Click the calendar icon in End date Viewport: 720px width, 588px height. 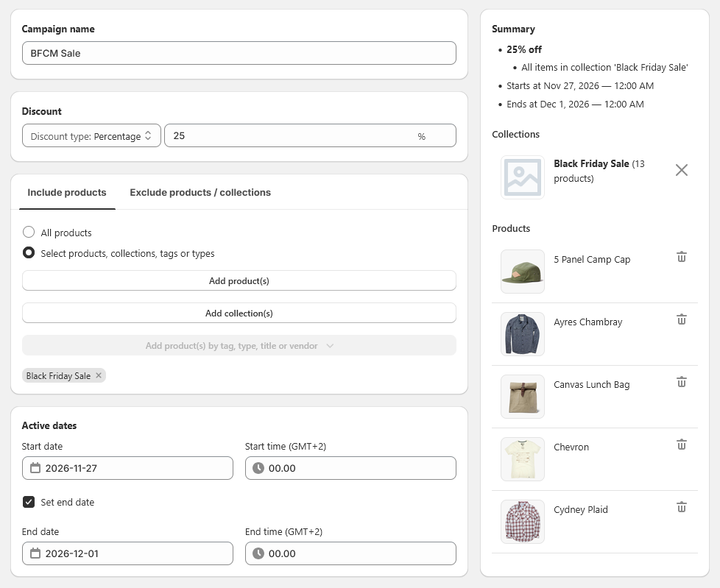tap(35, 553)
